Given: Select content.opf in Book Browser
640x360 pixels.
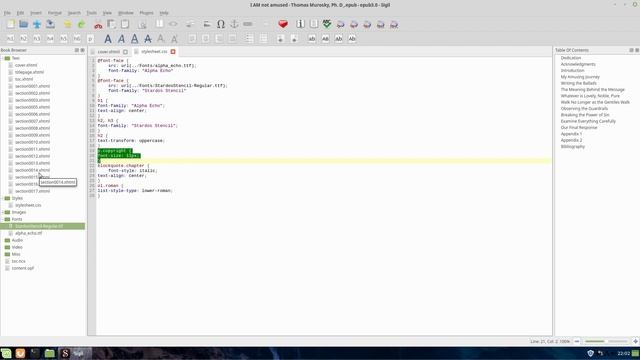Looking at the screenshot, I should 22,268.
